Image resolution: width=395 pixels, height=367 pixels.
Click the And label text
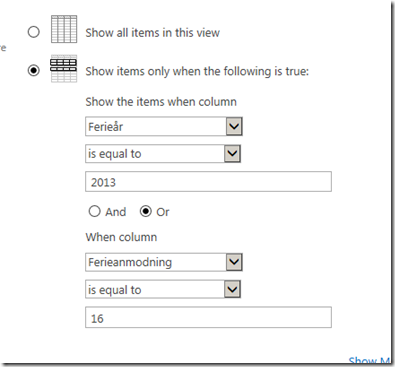pos(116,212)
